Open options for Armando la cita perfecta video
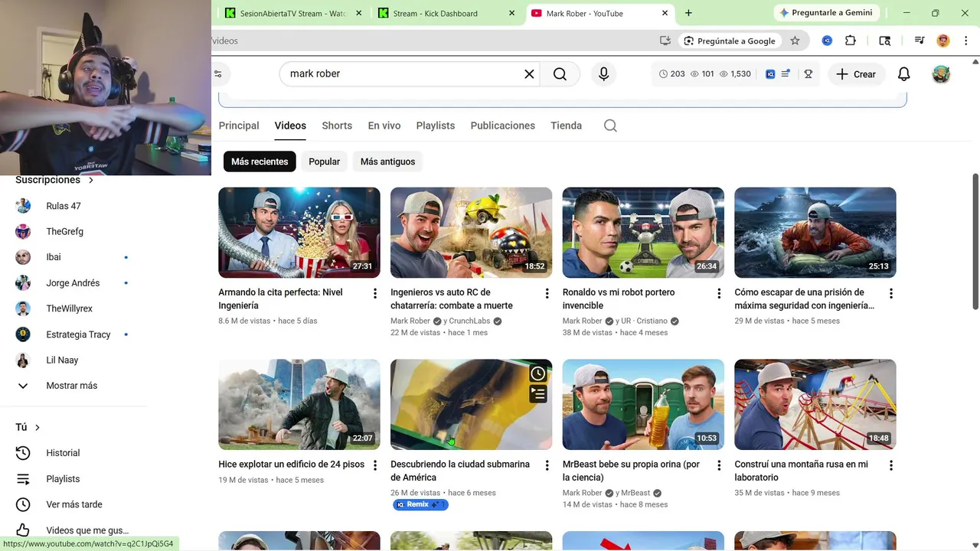 click(x=374, y=293)
